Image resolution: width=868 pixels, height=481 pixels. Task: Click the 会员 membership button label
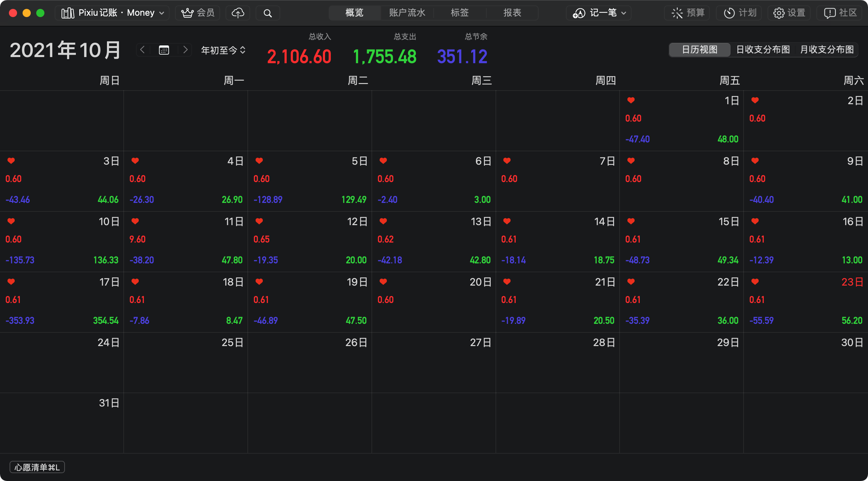(206, 13)
